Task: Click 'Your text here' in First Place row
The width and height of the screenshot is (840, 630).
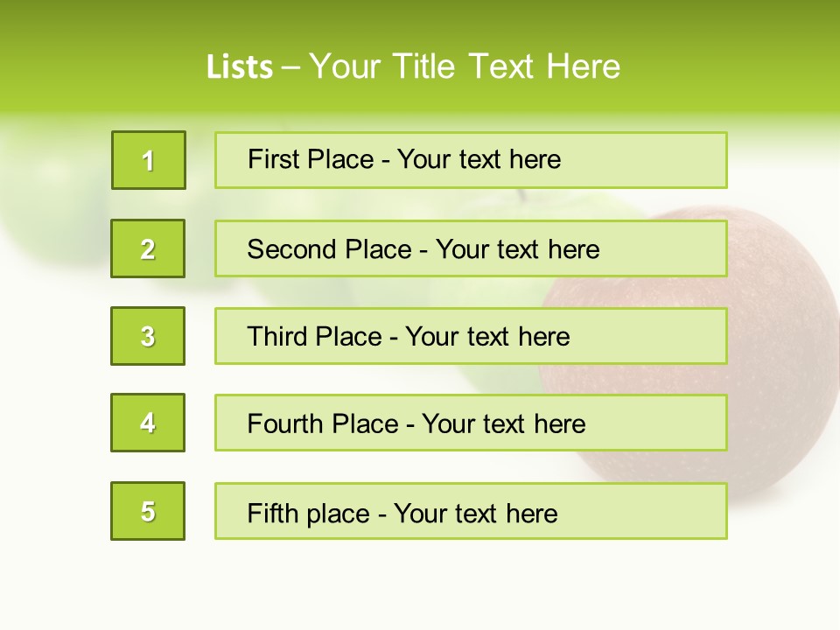Action: click(479, 159)
